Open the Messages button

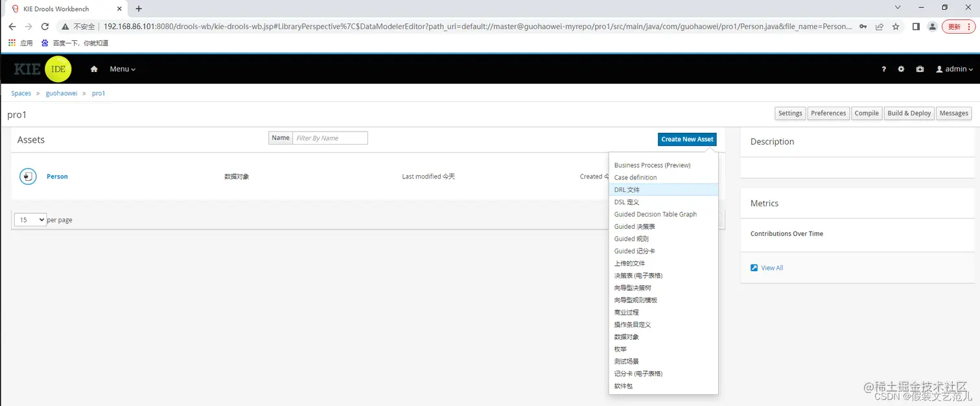tap(954, 113)
